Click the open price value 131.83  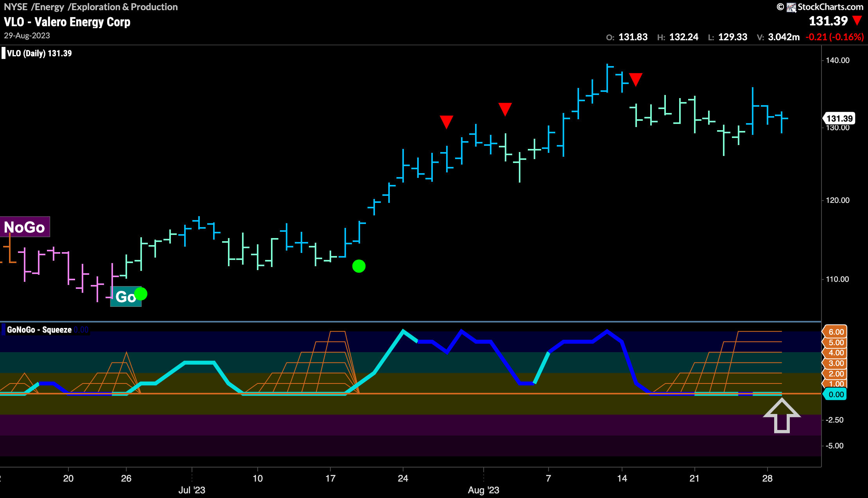(633, 37)
